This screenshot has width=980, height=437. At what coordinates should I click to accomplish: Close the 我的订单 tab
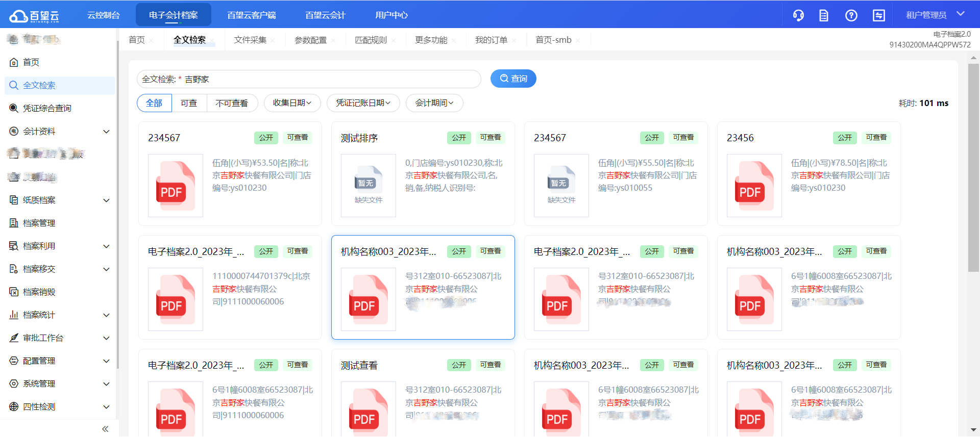pyautogui.click(x=514, y=41)
